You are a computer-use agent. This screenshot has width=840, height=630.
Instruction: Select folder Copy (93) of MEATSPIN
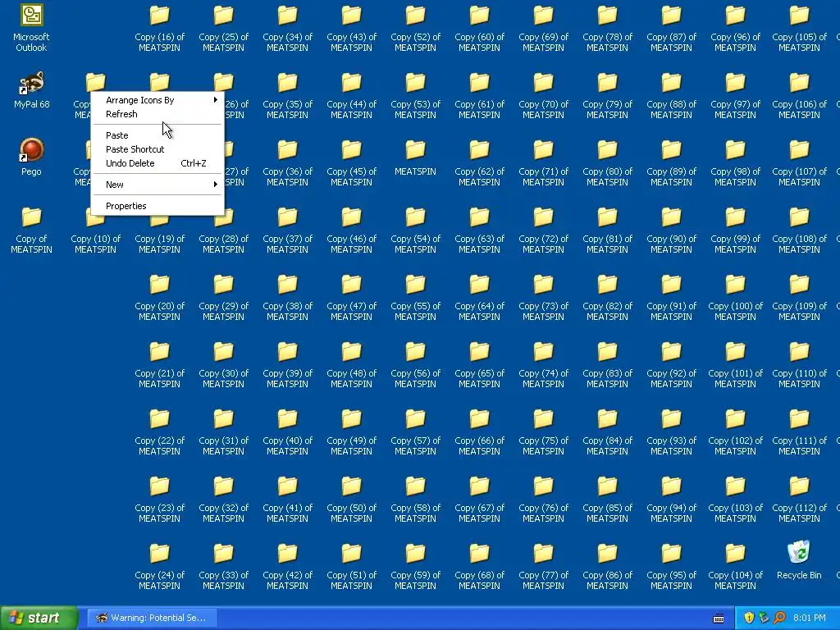tap(671, 431)
